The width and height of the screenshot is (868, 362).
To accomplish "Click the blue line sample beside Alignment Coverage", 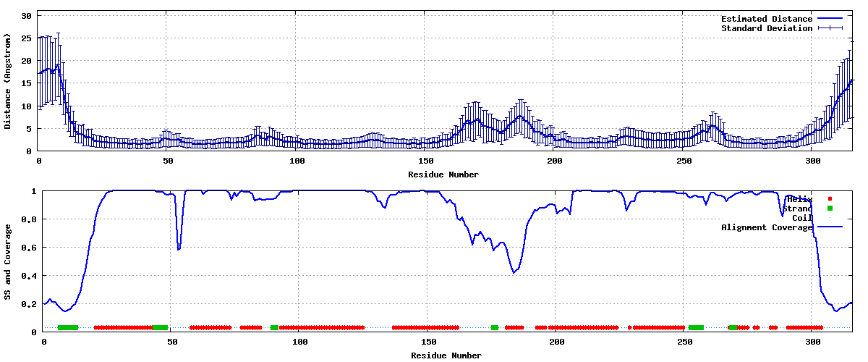I will (831, 227).
